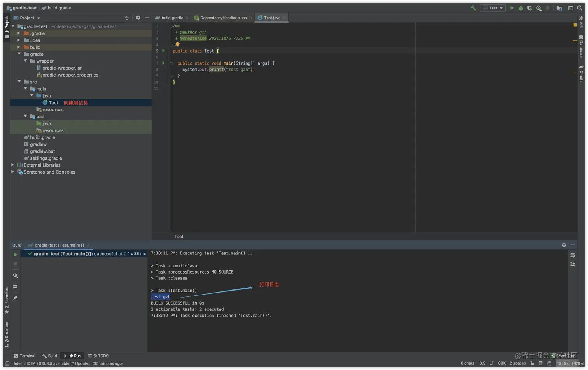Image resolution: width=588 pixels, height=370 pixels.
Task: Select the gradle-test [Test.main()] Run tab
Action: coord(59,245)
